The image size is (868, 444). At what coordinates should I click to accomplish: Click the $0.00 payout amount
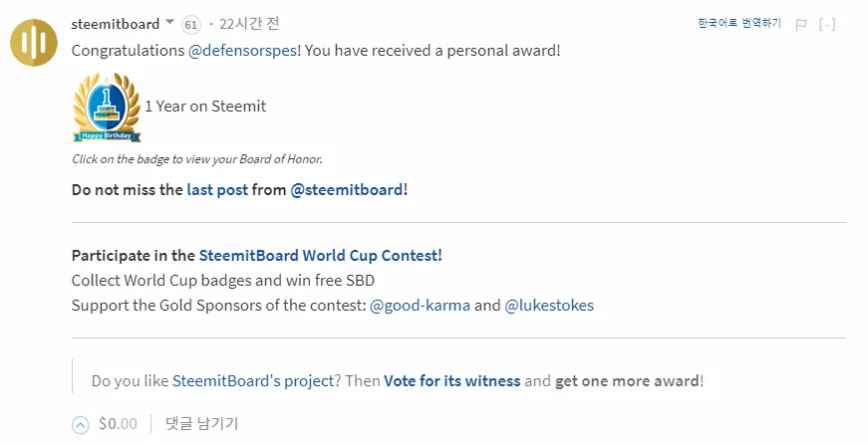pos(118,424)
